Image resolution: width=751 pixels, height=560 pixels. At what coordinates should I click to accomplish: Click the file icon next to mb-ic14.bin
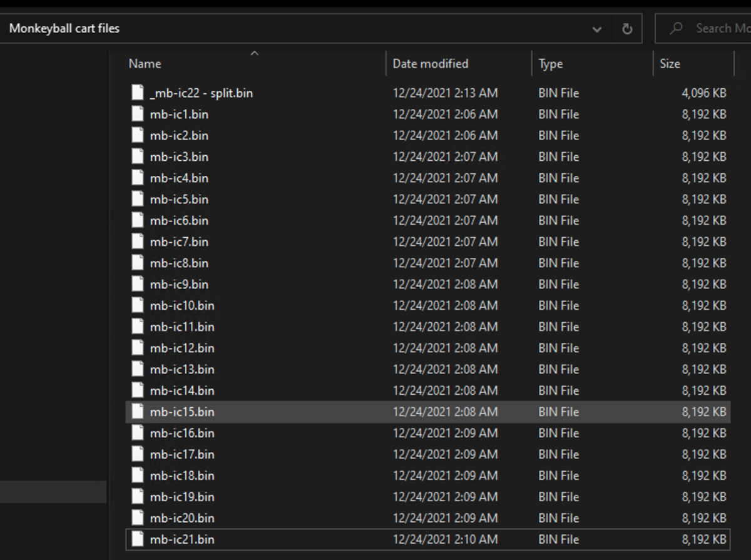click(x=138, y=390)
